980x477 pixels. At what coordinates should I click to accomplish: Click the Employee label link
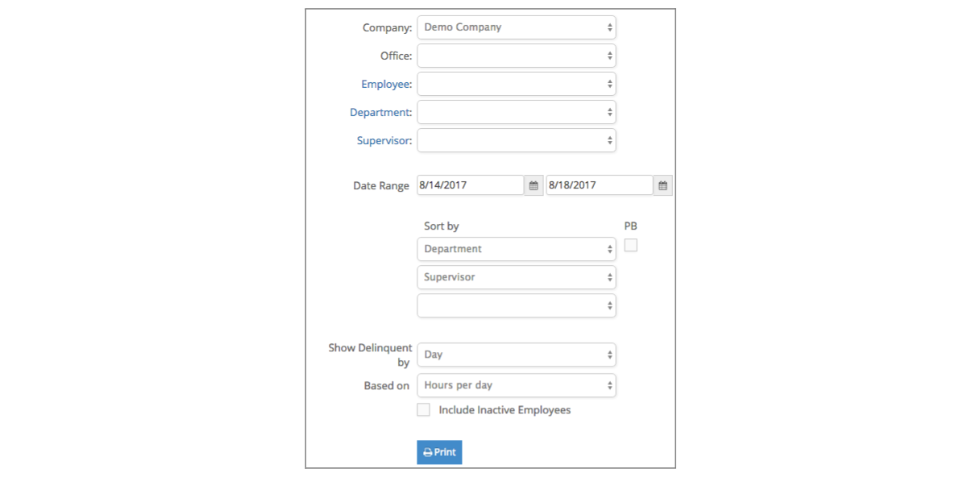[386, 84]
